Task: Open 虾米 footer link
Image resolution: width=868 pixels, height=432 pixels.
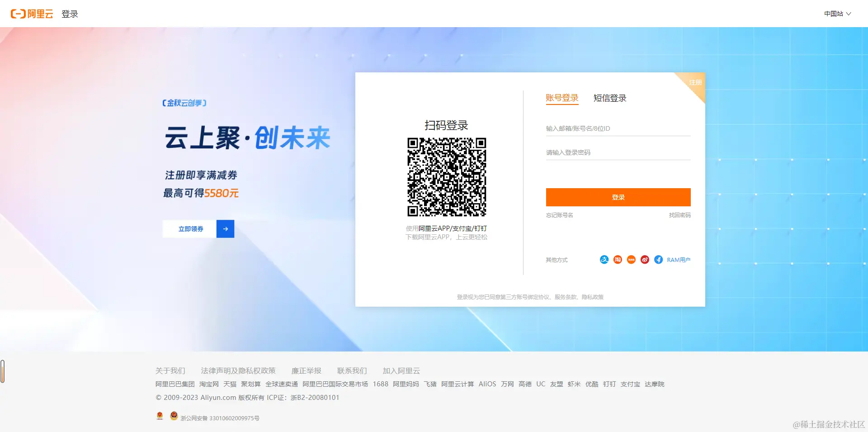Action: pyautogui.click(x=574, y=384)
